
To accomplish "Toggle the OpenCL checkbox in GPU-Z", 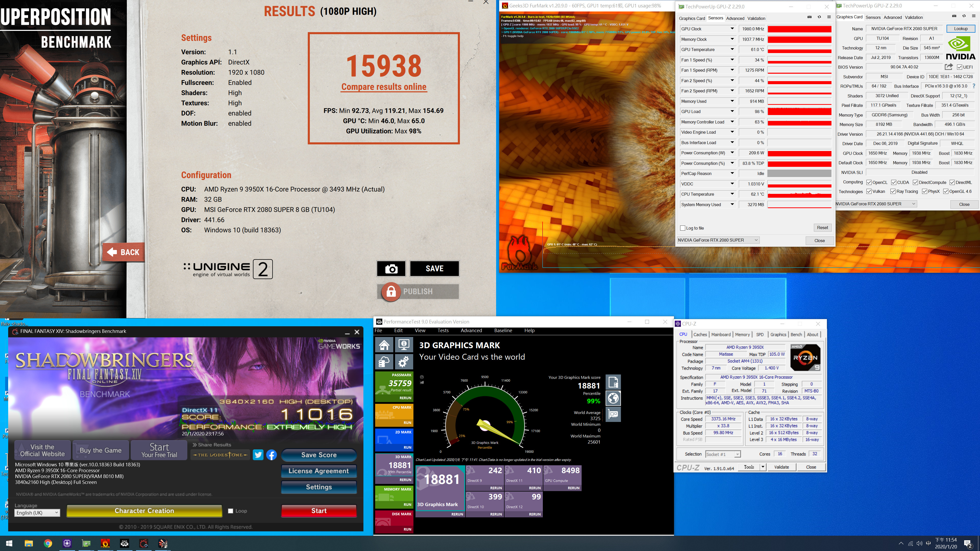I will 869,182.
